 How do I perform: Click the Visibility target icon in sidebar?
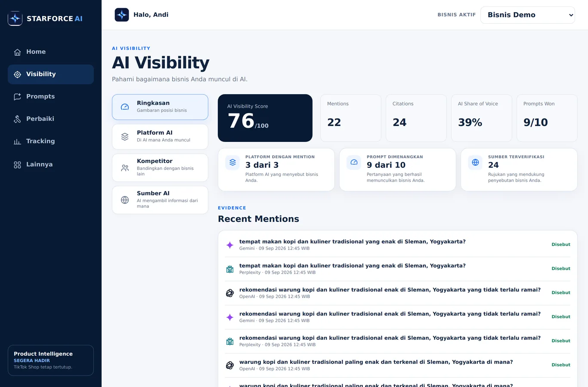tap(17, 74)
